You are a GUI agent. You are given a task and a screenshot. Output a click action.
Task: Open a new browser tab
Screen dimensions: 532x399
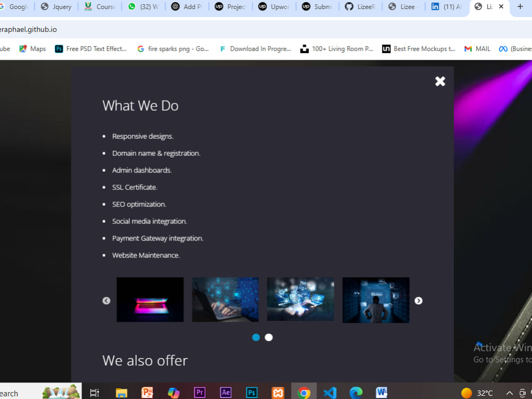point(520,6)
